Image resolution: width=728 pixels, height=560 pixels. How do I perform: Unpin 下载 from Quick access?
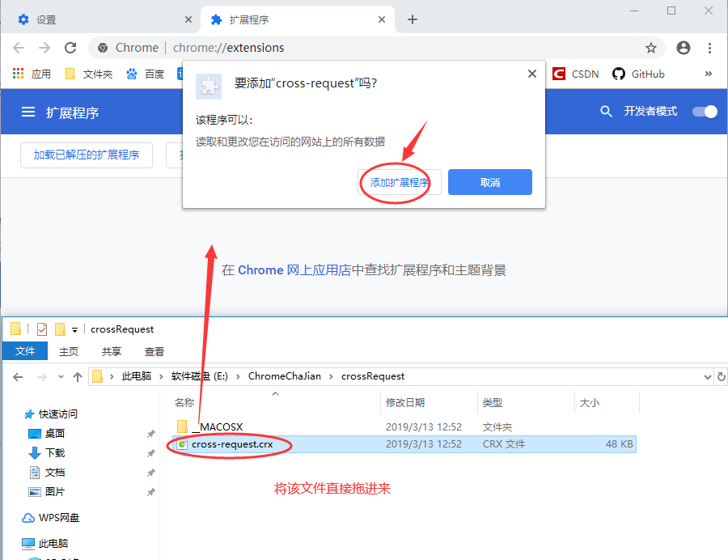click(150, 452)
